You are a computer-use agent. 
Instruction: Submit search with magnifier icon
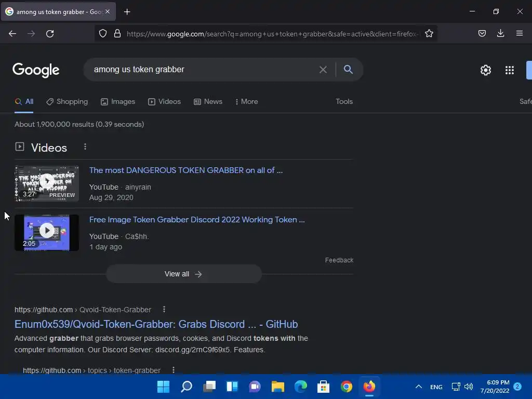point(348,69)
